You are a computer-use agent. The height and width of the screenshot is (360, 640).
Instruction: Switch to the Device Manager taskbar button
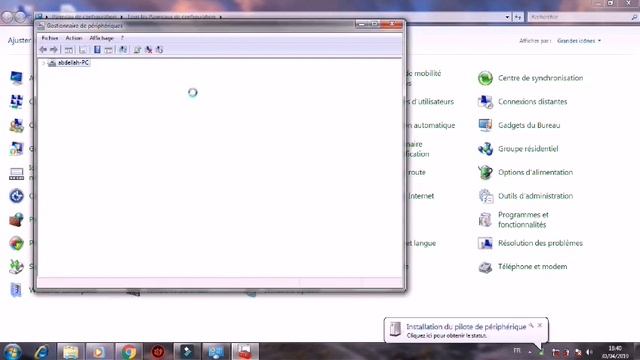(245, 352)
